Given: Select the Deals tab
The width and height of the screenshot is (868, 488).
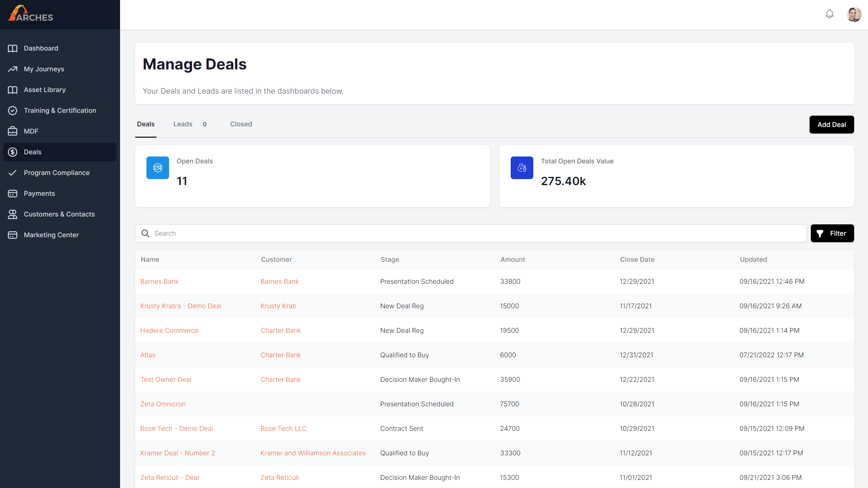Looking at the screenshot, I should tap(146, 124).
